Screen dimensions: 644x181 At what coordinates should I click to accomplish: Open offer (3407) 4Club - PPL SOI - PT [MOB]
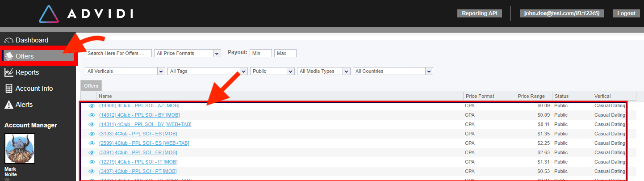pyautogui.click(x=138, y=171)
